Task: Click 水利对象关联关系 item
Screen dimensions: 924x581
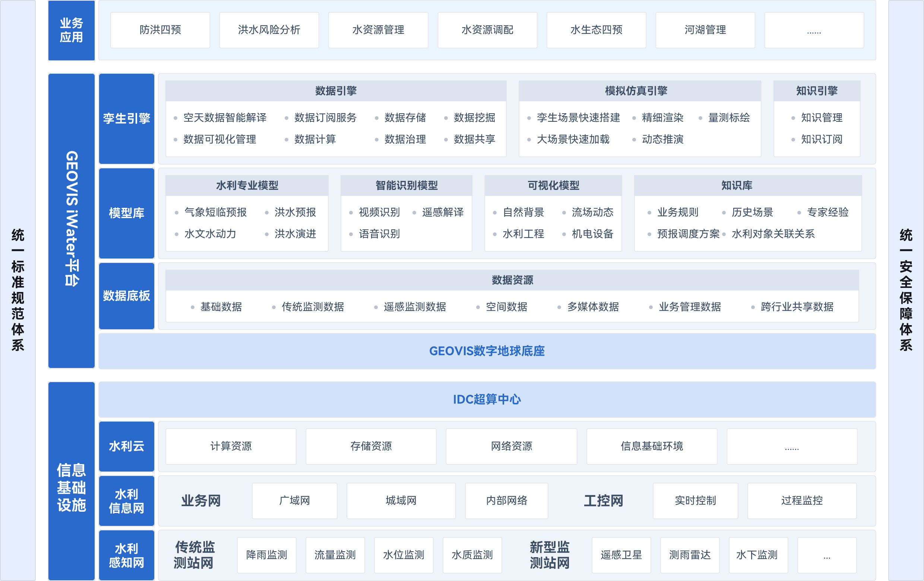Action: 773,234
